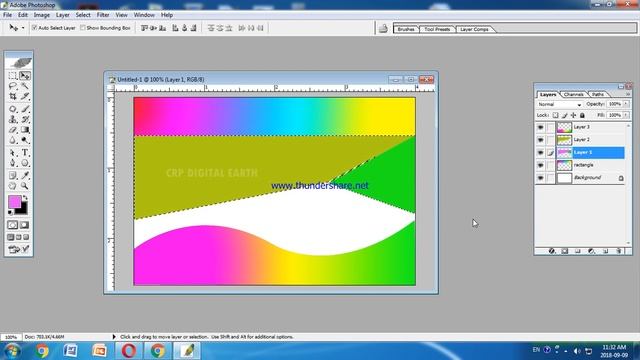Click the add layer mask icon
Viewport: 640px width, 360px height.
click(565, 251)
